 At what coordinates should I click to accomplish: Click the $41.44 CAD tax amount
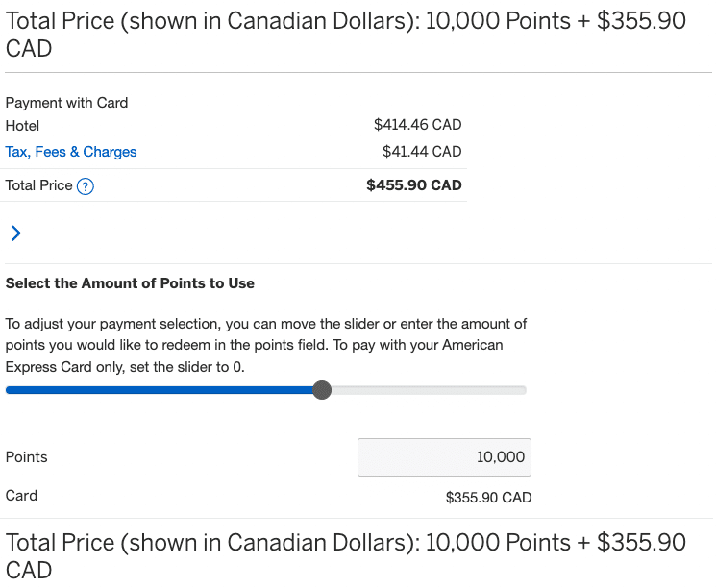(x=422, y=152)
